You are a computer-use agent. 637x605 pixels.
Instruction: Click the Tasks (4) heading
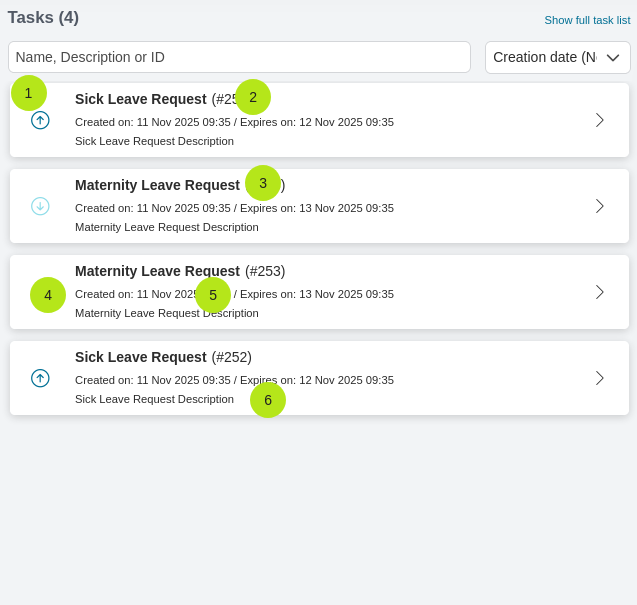click(x=43, y=18)
